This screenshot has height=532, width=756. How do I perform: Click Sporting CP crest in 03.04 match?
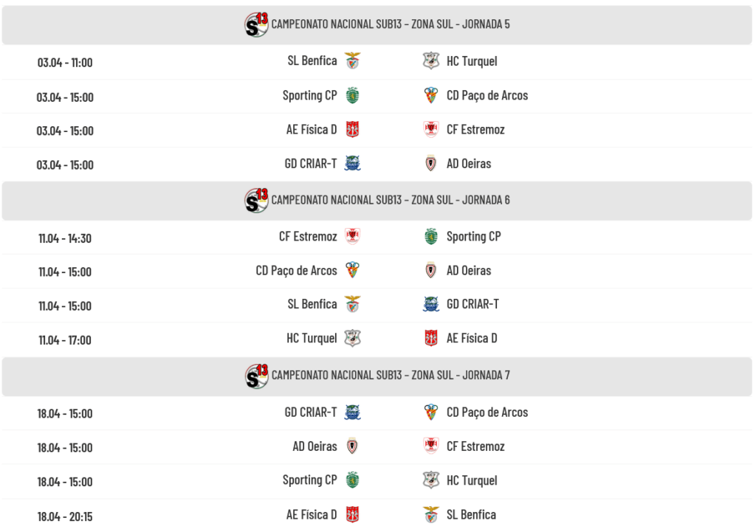coord(352,95)
